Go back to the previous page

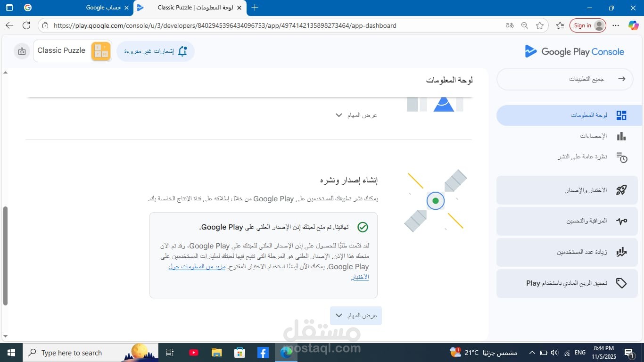[x=9, y=25]
